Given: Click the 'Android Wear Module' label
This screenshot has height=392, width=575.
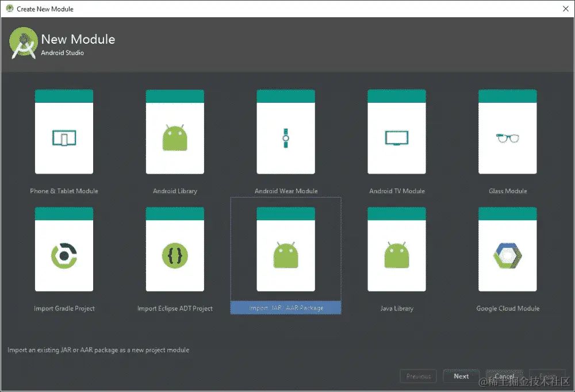Looking at the screenshot, I should point(286,191).
